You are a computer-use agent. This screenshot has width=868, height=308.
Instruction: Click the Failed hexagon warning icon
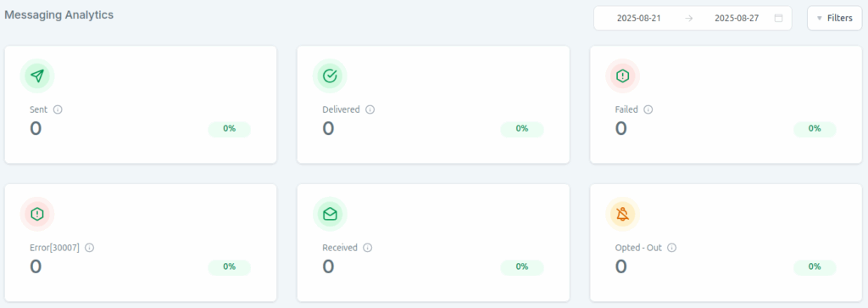point(623,76)
